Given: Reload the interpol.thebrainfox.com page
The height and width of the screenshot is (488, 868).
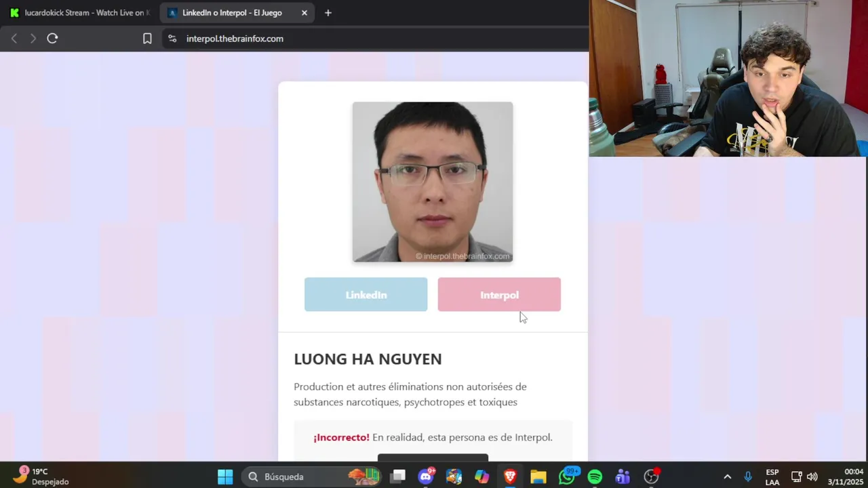Looking at the screenshot, I should click(x=52, y=39).
